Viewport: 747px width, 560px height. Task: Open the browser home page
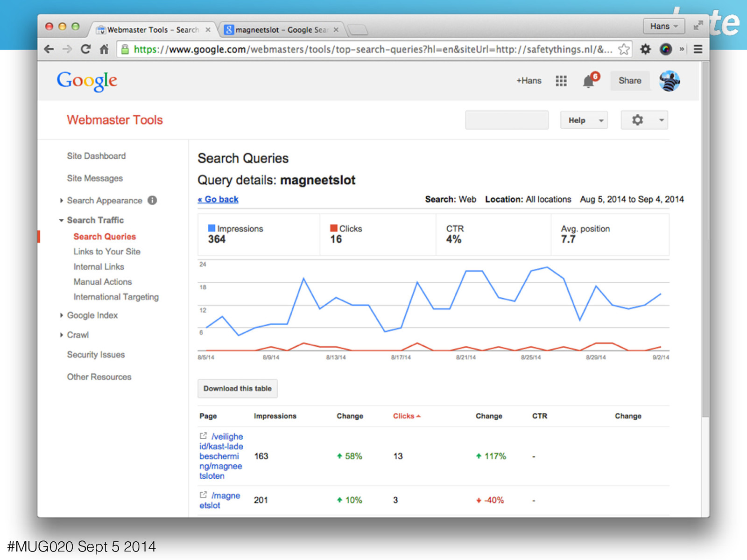(104, 49)
